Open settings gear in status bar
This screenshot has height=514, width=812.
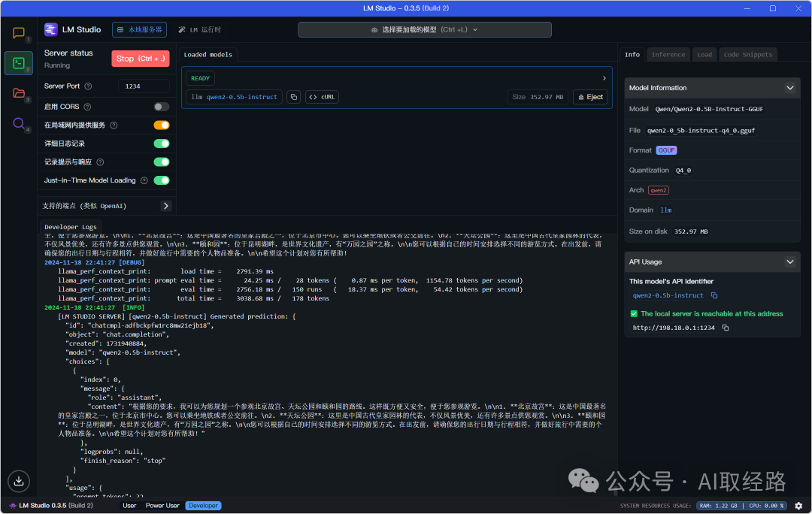[x=798, y=506]
